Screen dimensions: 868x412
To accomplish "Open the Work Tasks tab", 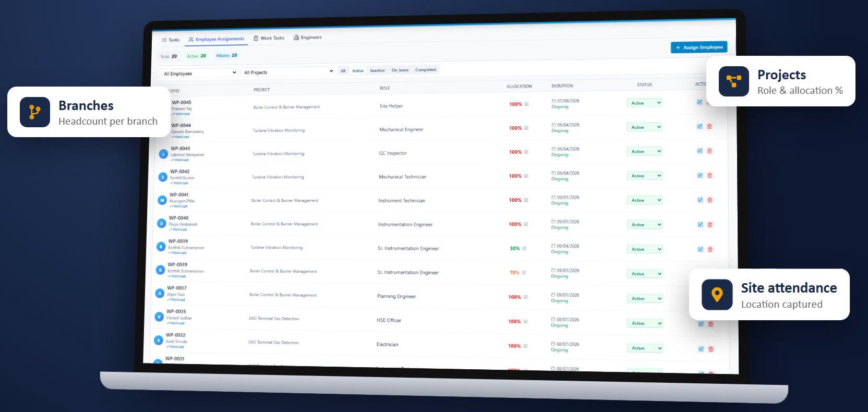I will tap(269, 38).
